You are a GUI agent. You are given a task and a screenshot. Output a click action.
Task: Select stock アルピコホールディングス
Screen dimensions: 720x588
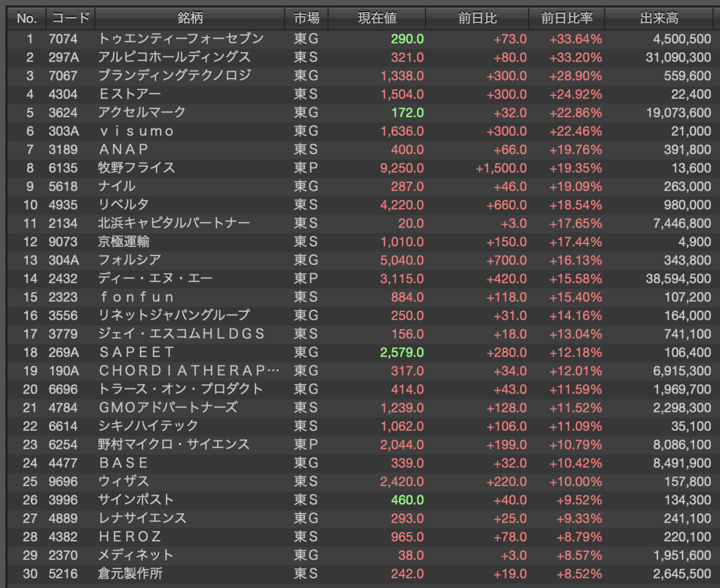coord(175,58)
